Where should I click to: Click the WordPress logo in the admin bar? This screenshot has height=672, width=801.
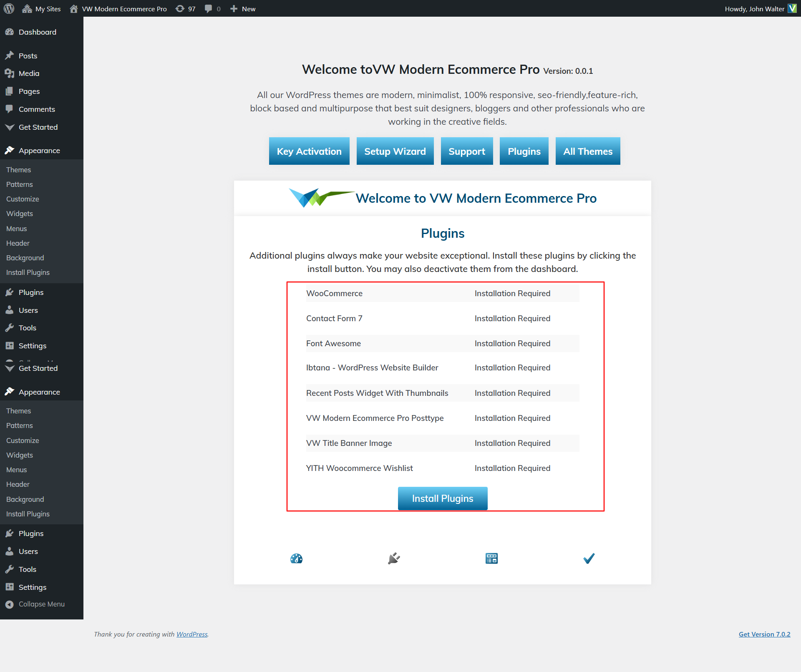point(9,8)
